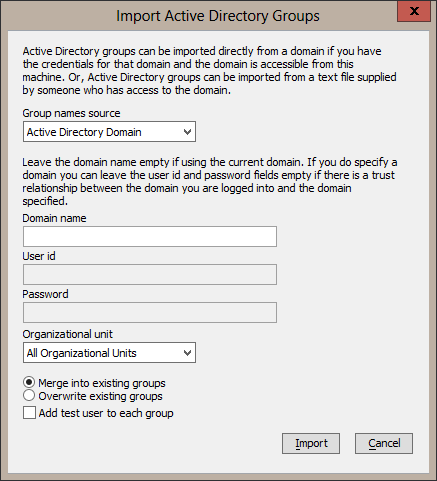Click into the Password field
Viewport: 437px width, 481px height.
point(150,313)
